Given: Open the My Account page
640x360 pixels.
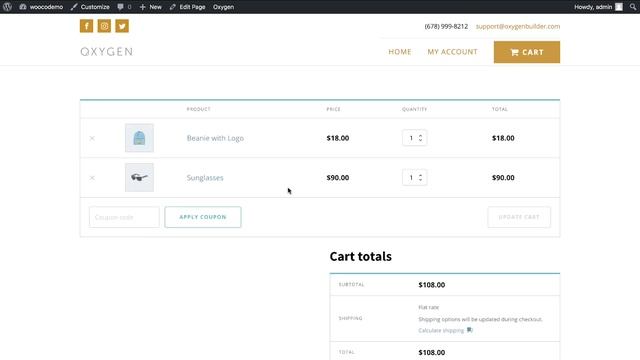Looking at the screenshot, I should (452, 52).
